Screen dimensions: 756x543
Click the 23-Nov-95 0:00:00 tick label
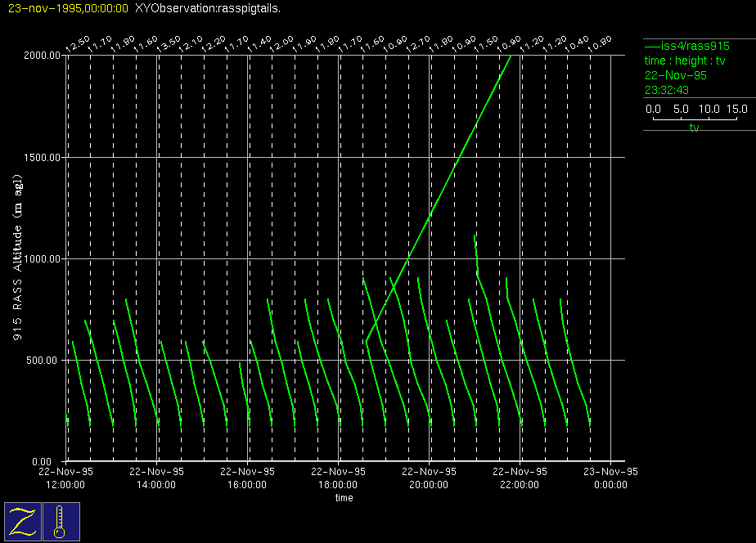(610, 478)
